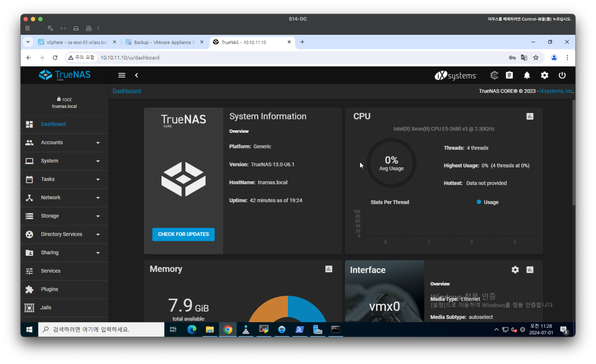Click the Windows taskbar search box

click(101, 329)
